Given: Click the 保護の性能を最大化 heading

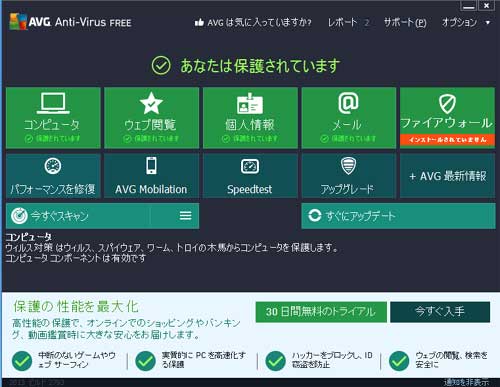Looking at the screenshot, I should pos(76,306).
